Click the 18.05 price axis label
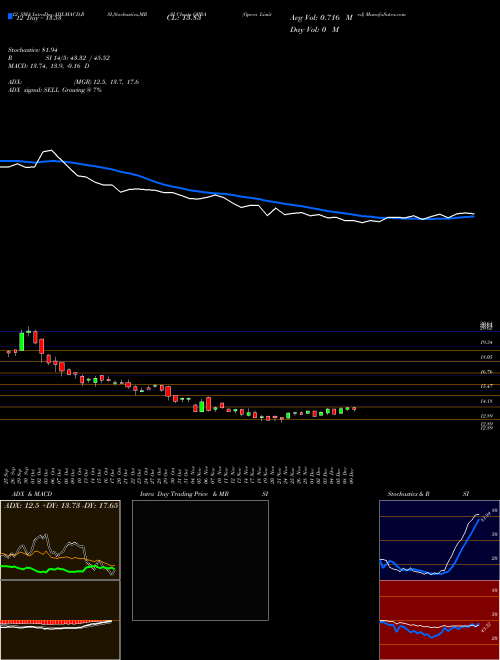This screenshot has width=500, height=660. tap(487, 357)
